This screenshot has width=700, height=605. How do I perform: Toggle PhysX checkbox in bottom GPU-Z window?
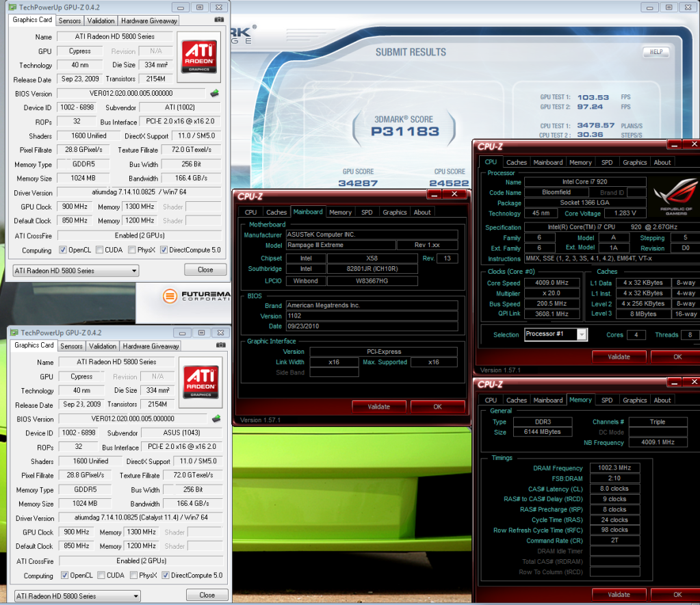[133, 576]
